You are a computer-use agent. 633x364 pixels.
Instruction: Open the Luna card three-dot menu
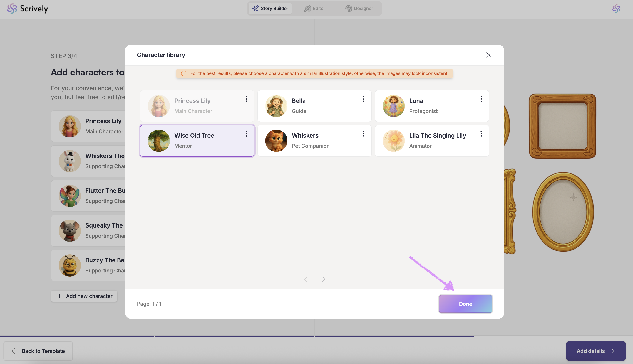click(481, 99)
